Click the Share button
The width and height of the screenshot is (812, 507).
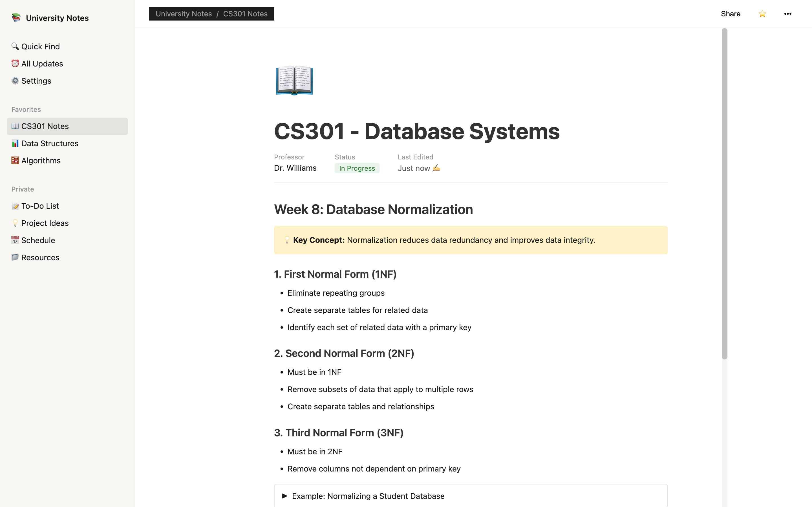[x=731, y=14]
